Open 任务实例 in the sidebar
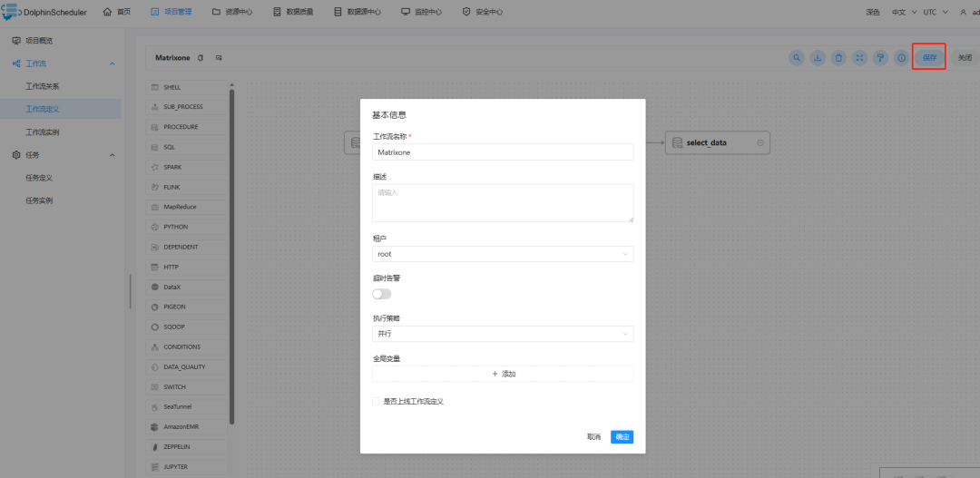 click(x=39, y=200)
